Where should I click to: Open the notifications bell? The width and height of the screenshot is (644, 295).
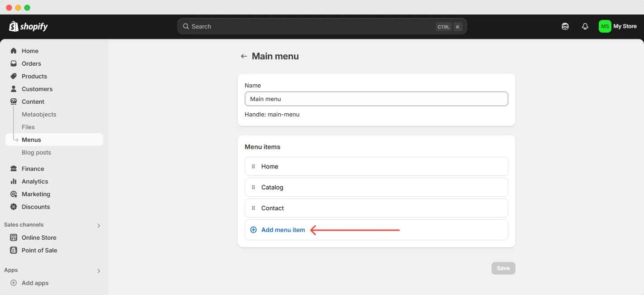585,26
